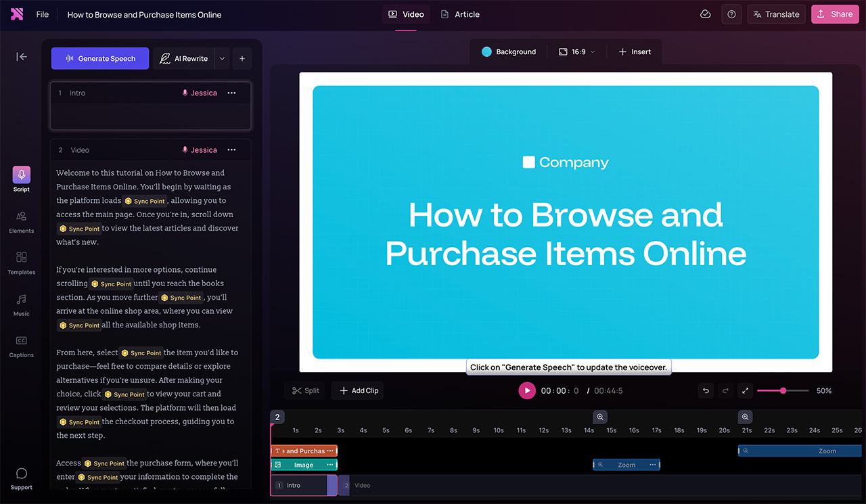This screenshot has width=866, height=504.
Task: Redo the last action
Action: click(x=725, y=390)
